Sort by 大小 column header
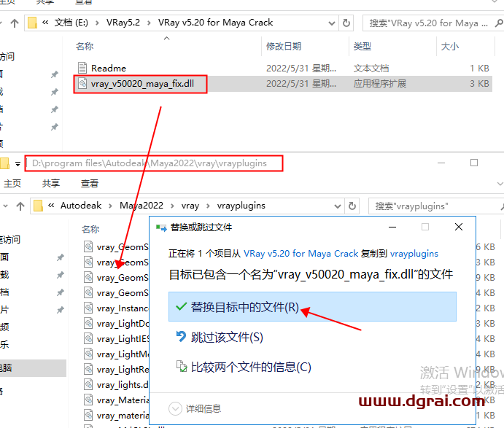 pos(450,46)
